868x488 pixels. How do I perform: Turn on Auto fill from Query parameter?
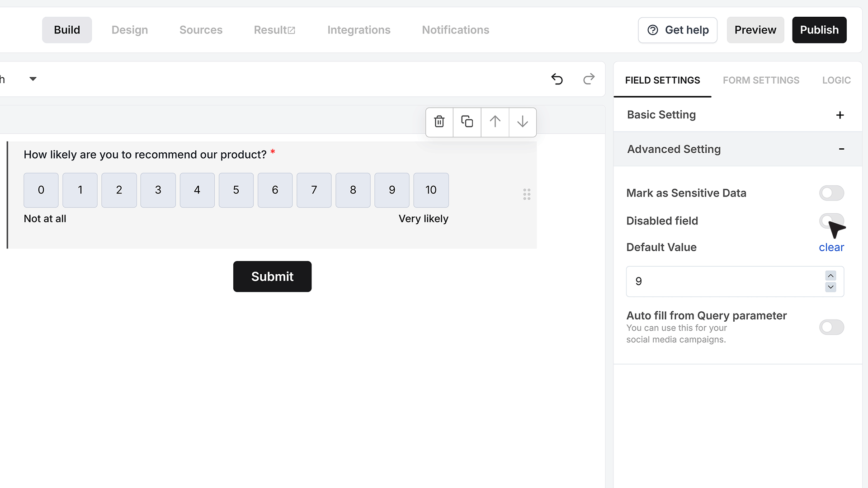click(x=831, y=327)
